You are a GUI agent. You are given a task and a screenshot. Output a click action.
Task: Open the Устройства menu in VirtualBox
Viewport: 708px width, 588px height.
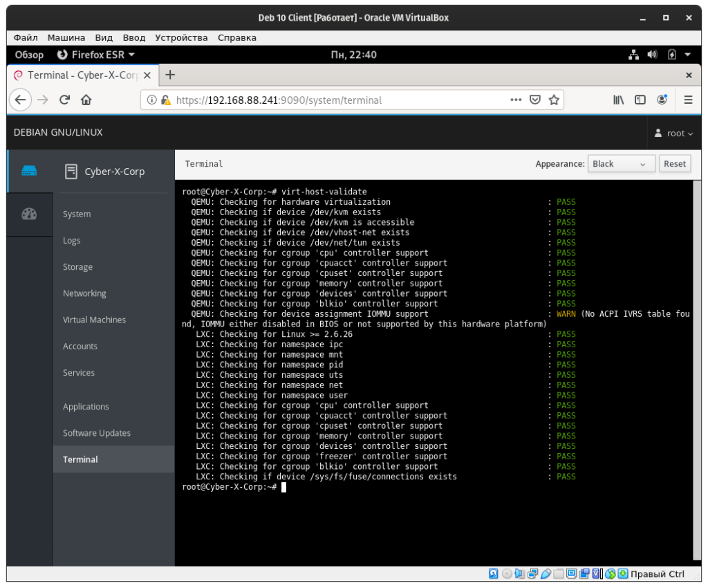(x=181, y=37)
